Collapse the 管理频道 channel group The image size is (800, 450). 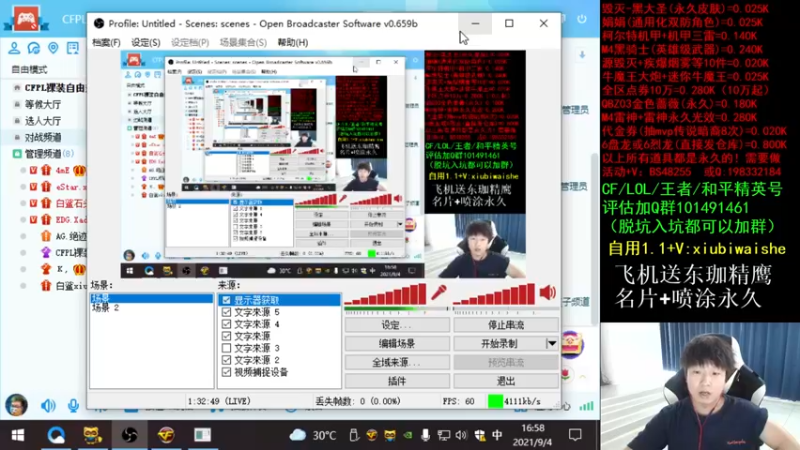(17, 154)
